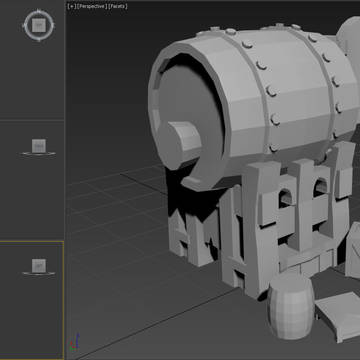Open the Facets shading label menu

[117, 6]
